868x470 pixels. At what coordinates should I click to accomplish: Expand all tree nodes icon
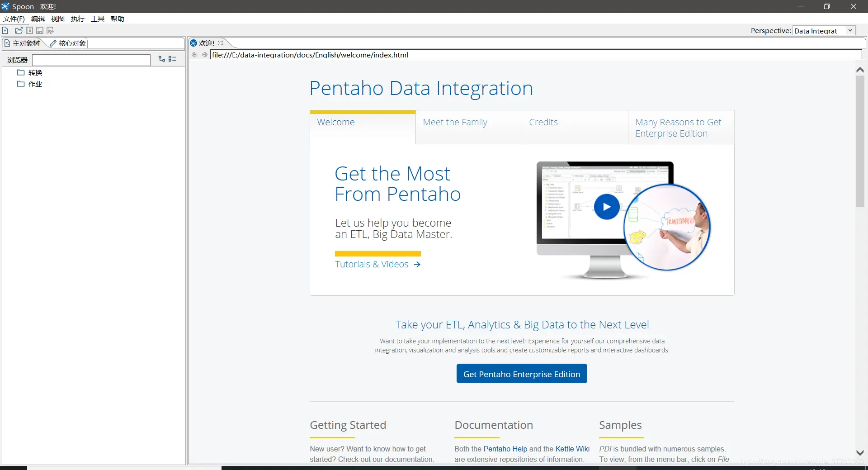(x=162, y=59)
